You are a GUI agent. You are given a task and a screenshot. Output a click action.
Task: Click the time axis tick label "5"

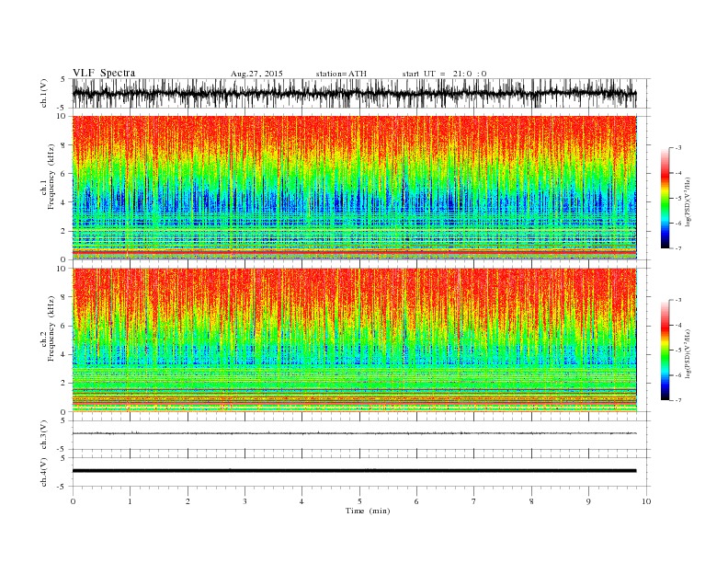point(359,501)
